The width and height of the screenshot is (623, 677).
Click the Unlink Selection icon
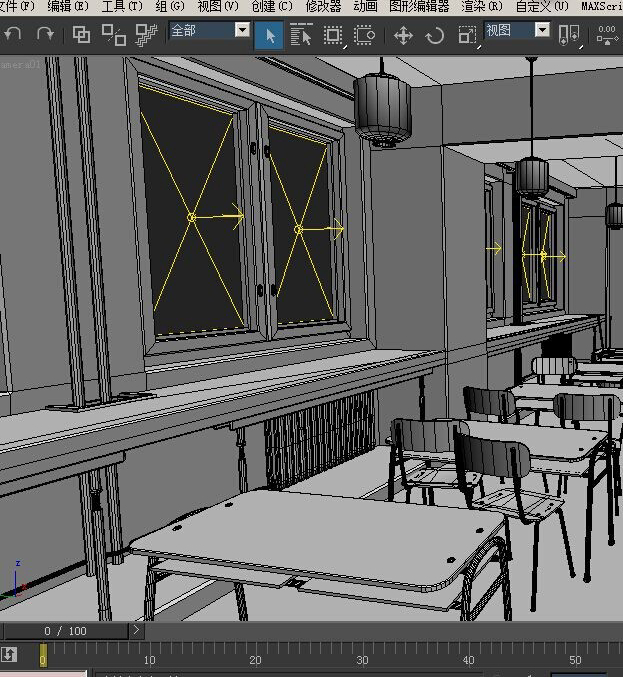[x=114, y=35]
